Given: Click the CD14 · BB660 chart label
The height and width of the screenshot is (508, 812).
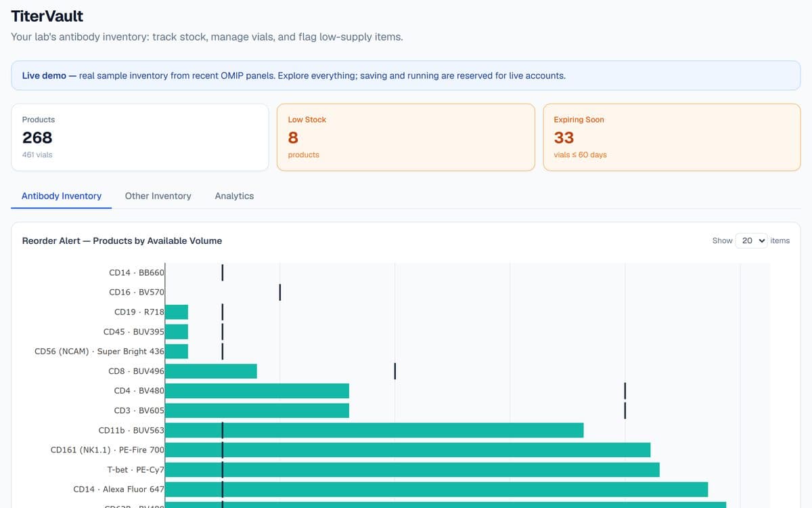Looking at the screenshot, I should [136, 272].
